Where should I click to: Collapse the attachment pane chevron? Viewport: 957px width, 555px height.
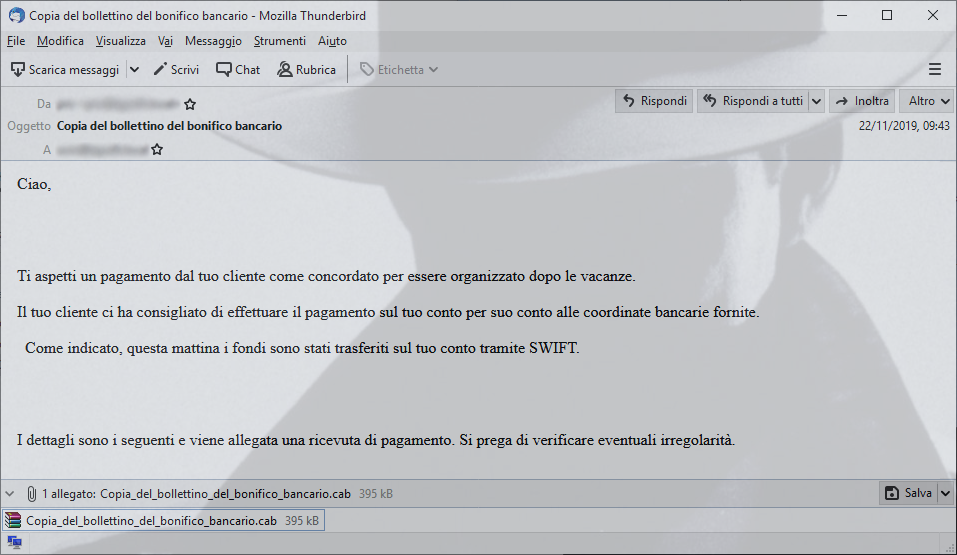(10, 493)
